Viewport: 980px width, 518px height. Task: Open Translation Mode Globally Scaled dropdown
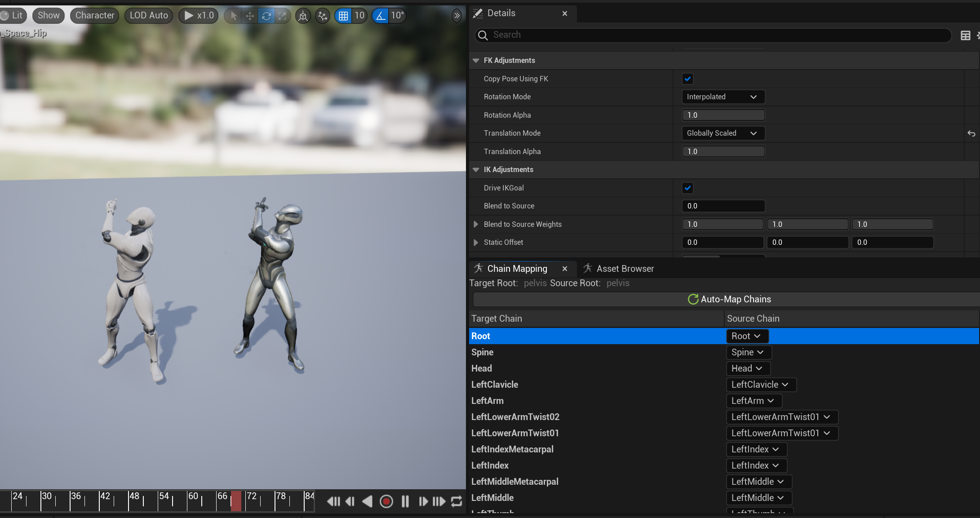pyautogui.click(x=723, y=133)
